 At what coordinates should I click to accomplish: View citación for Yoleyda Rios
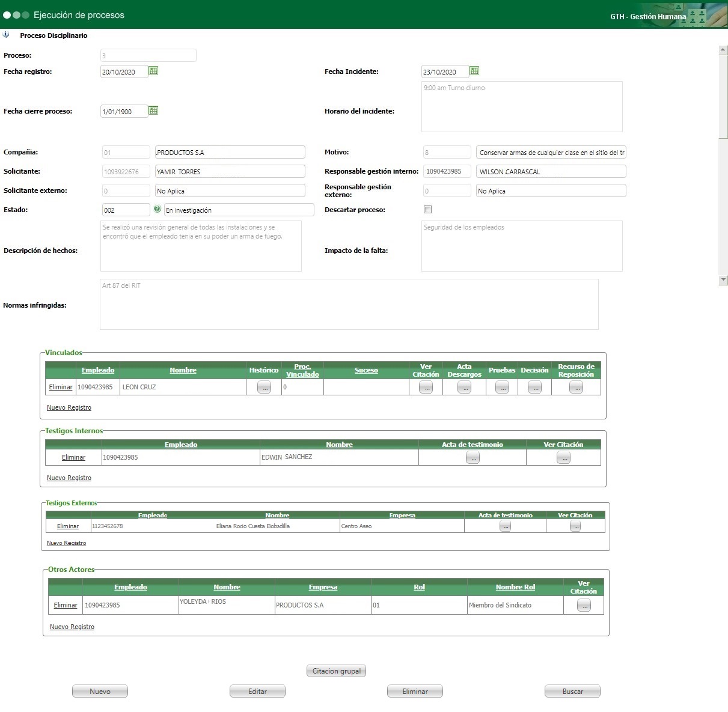tap(583, 606)
